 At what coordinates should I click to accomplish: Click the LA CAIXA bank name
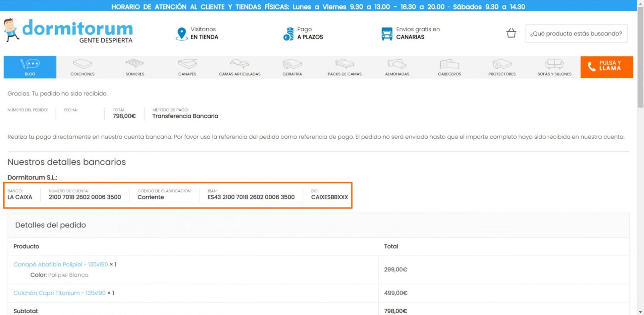pos(20,197)
